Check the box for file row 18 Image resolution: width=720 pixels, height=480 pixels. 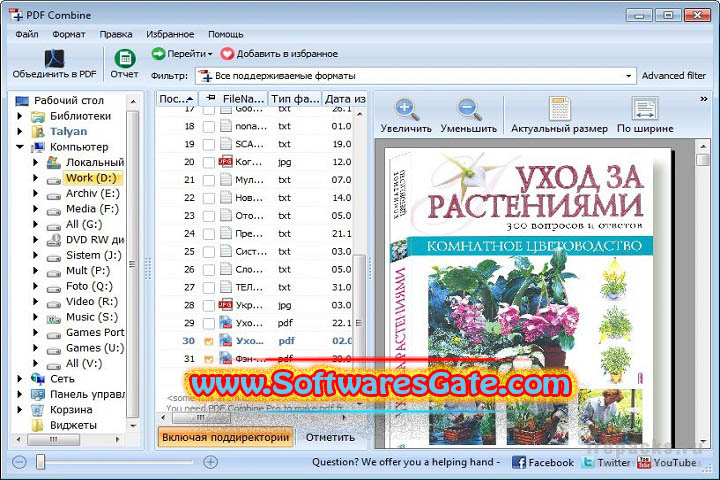[209, 126]
